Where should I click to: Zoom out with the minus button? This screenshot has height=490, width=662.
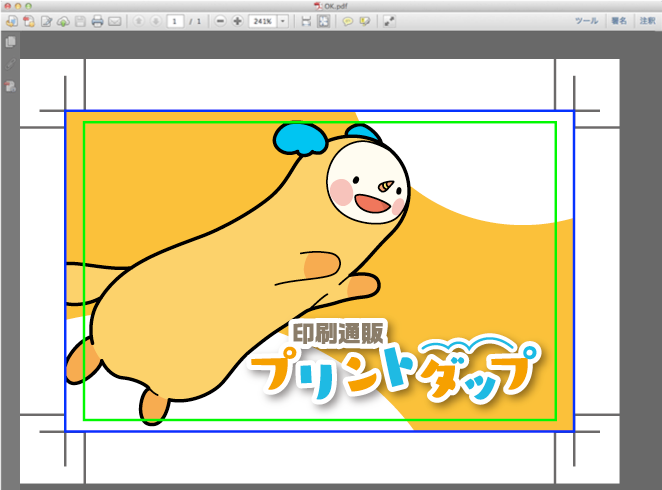pos(220,21)
